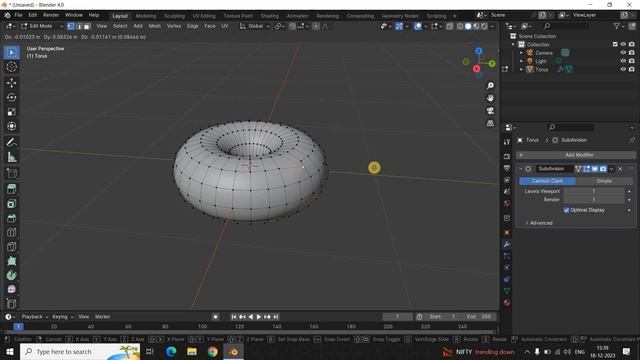Open the Playback dropdown in timeline
The image size is (640, 360).
click(35, 317)
